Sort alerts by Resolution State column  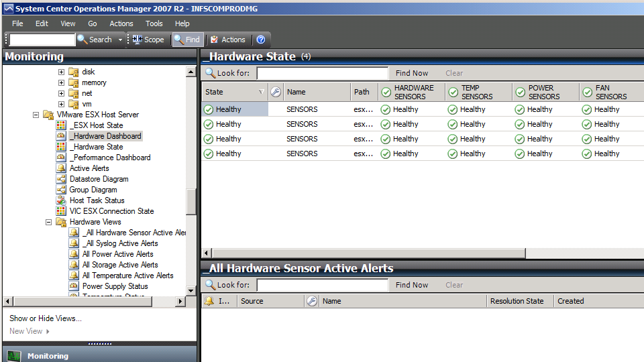point(520,301)
